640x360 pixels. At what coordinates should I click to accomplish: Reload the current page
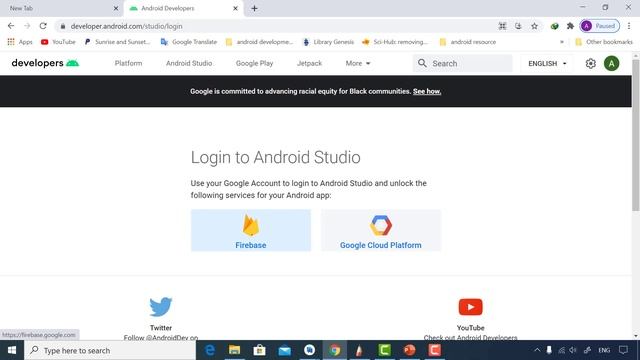(x=43, y=26)
